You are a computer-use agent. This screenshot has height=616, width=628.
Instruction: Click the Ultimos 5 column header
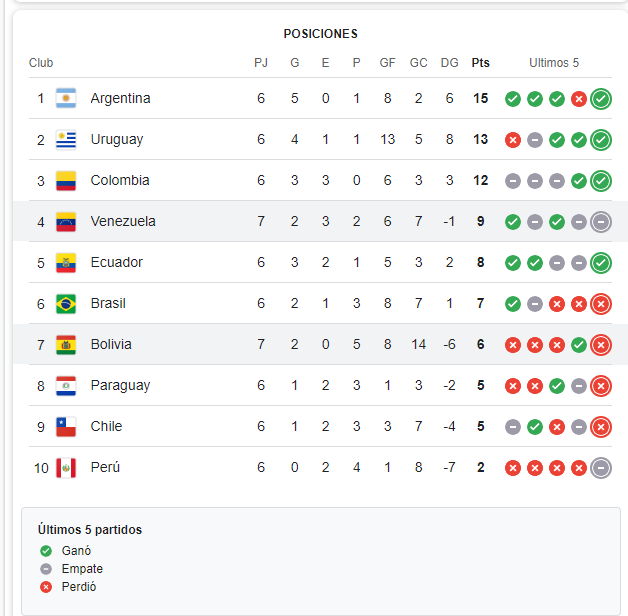click(554, 63)
